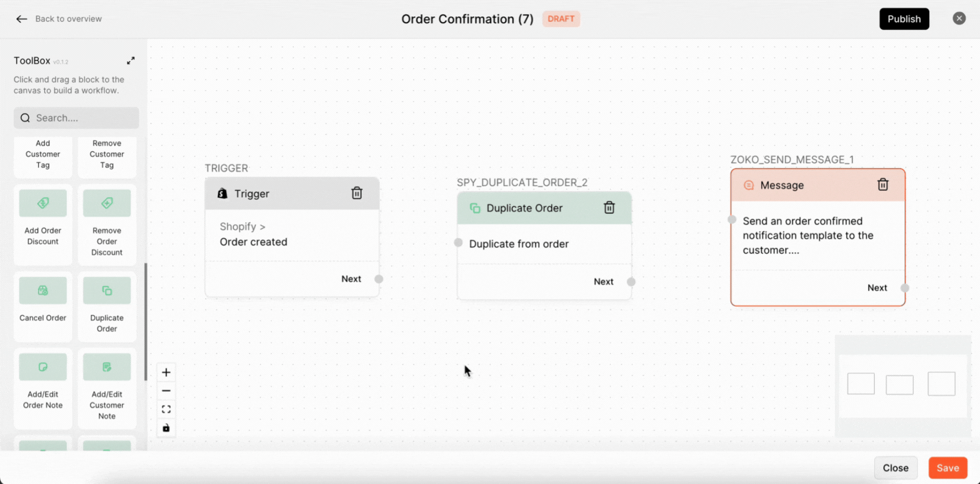Expand the ToolBox panel
This screenshot has width=980, height=484.
(x=131, y=61)
